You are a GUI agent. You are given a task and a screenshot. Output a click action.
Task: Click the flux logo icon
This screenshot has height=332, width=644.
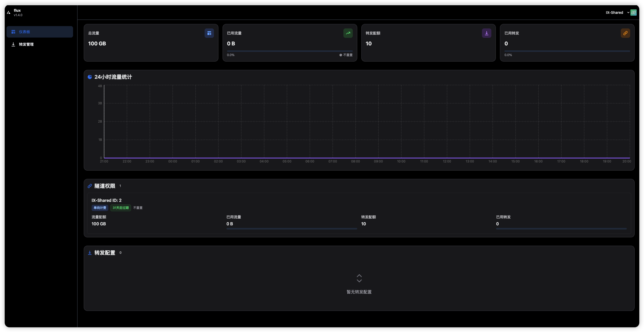coord(9,12)
